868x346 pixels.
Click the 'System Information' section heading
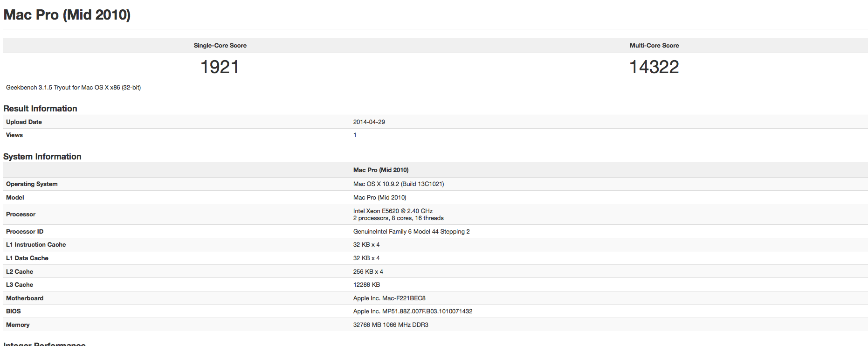pyautogui.click(x=42, y=157)
